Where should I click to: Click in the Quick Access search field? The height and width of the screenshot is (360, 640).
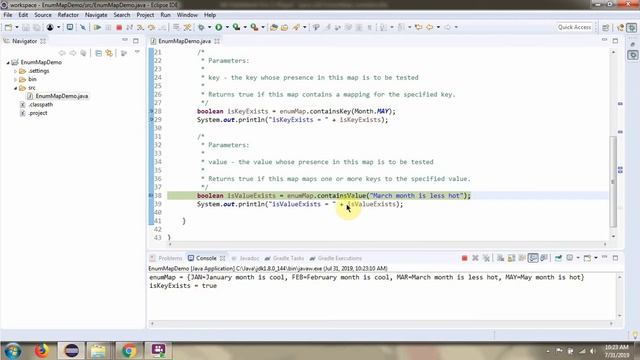574,27
